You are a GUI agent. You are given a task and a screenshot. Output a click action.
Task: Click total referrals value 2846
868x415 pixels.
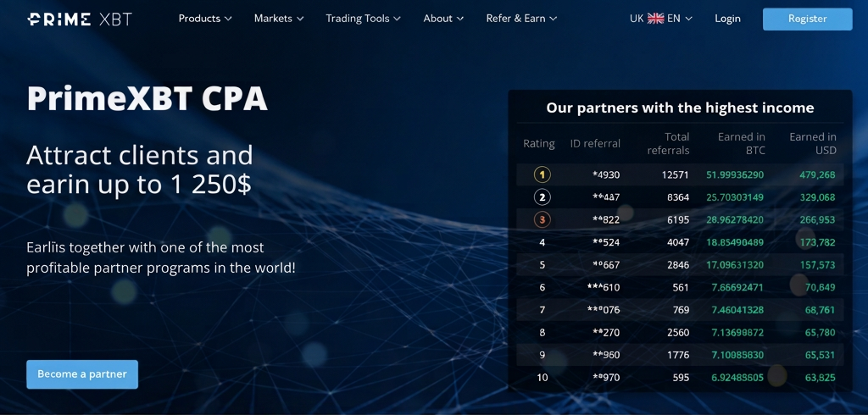[x=678, y=265]
